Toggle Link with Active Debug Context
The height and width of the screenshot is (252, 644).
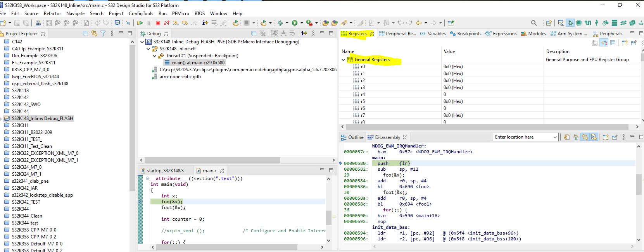tap(585, 137)
